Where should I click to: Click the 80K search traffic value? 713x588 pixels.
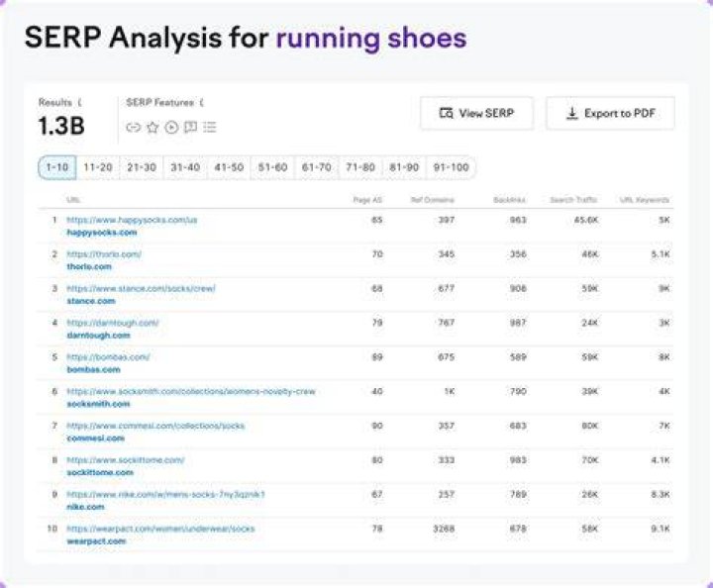click(590, 426)
